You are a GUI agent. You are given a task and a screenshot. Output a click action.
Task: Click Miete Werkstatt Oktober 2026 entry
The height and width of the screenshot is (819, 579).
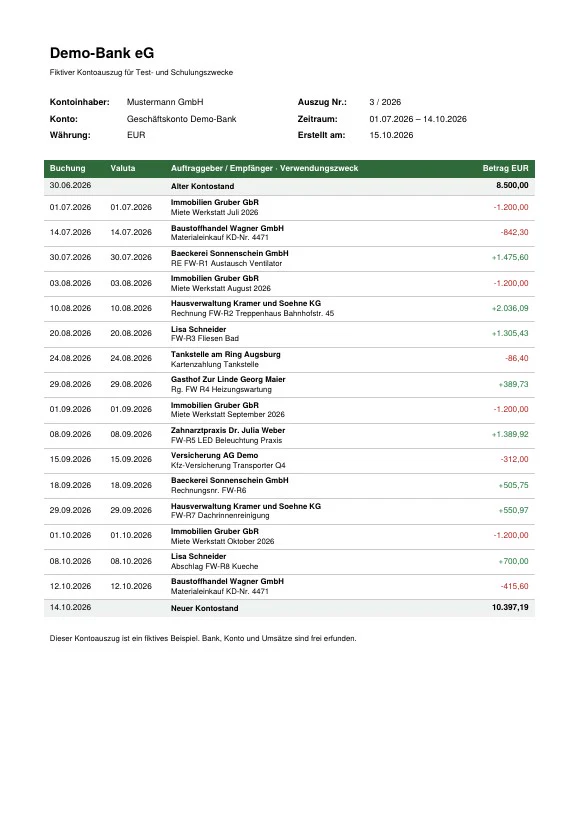click(x=222, y=541)
